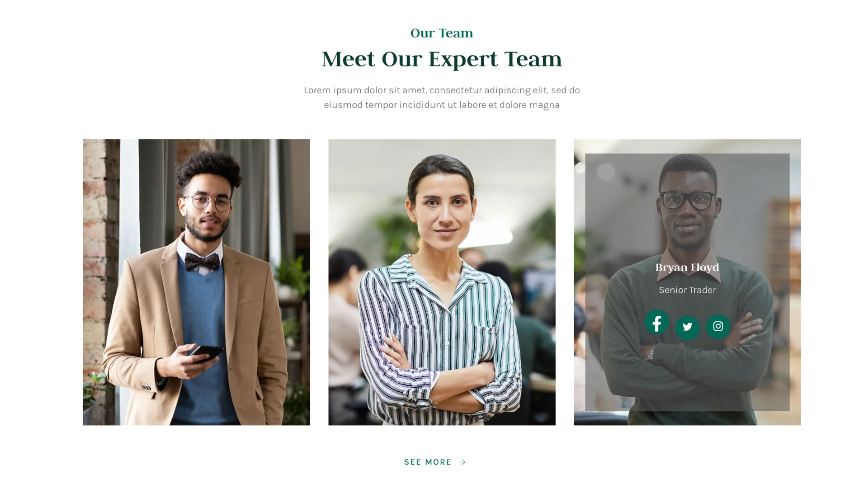Click the Our Team subtitle
This screenshot has height=502, width=868.
pos(442,33)
